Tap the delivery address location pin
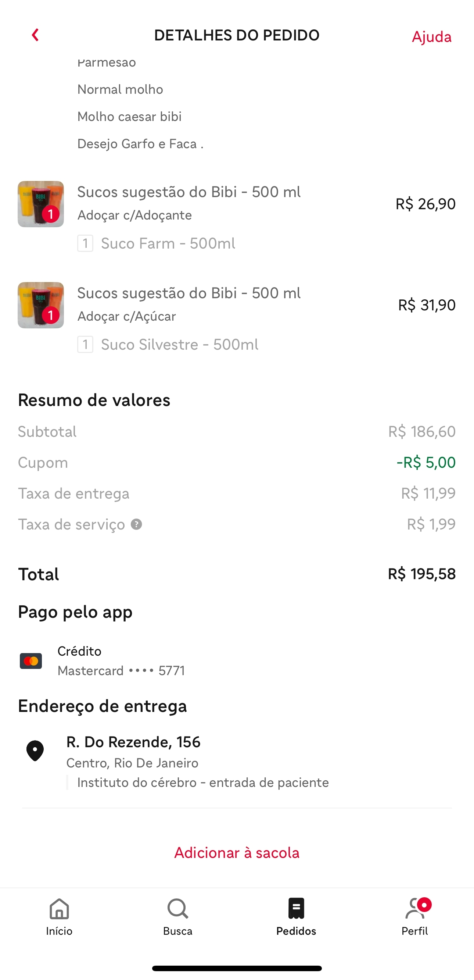 tap(35, 750)
